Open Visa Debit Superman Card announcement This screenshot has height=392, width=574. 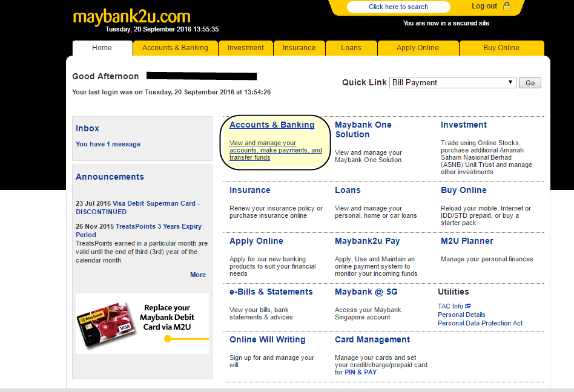137,207
